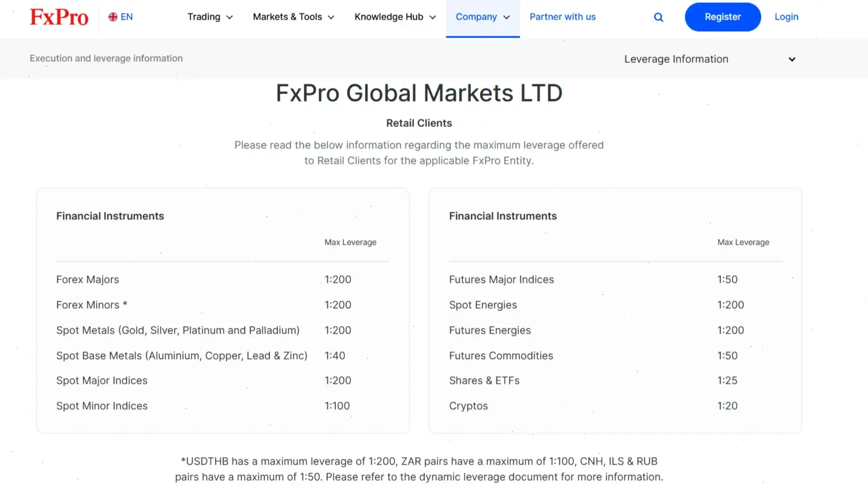Click the Cryptos row entry

coord(469,406)
